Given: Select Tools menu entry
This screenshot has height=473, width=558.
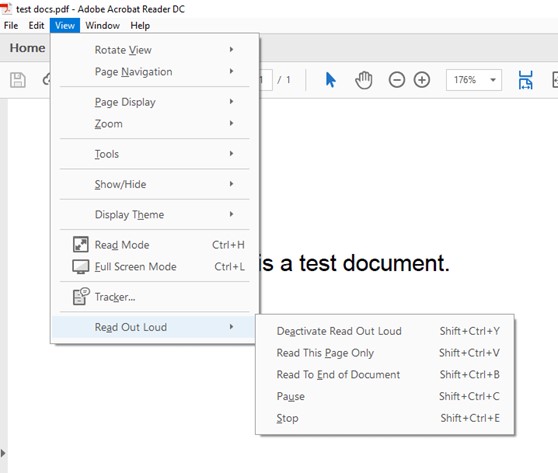Looking at the screenshot, I should tap(154, 154).
